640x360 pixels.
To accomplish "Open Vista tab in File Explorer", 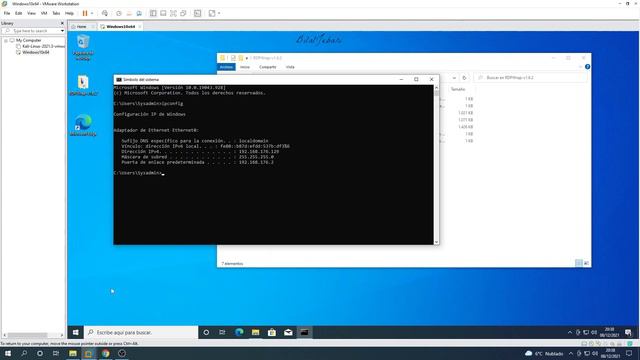I will 290,67.
